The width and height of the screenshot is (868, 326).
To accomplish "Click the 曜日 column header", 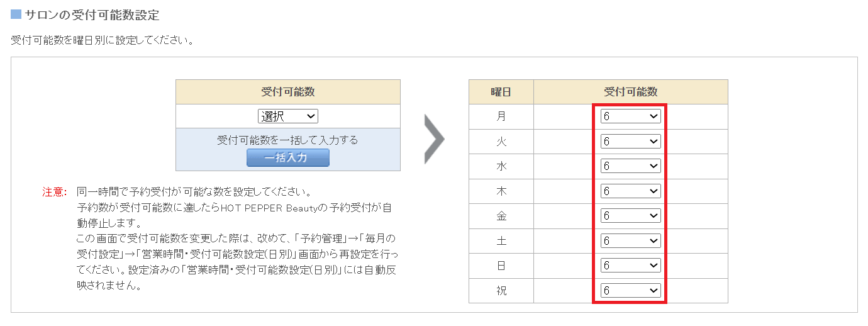I will point(501,92).
